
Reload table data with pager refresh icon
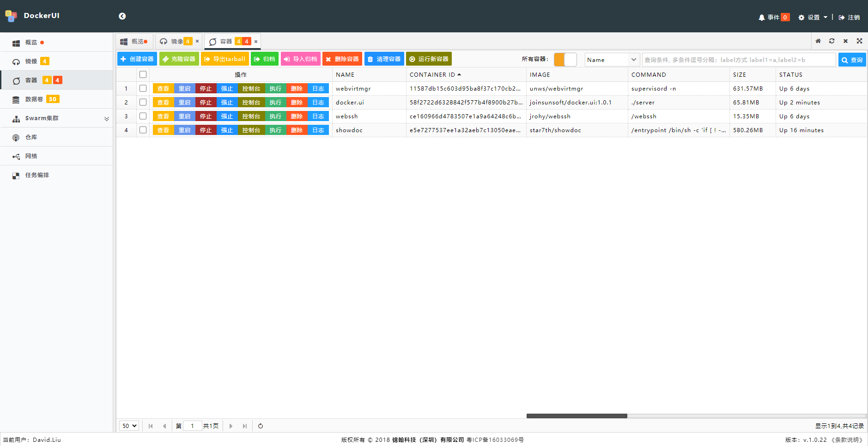(x=261, y=426)
